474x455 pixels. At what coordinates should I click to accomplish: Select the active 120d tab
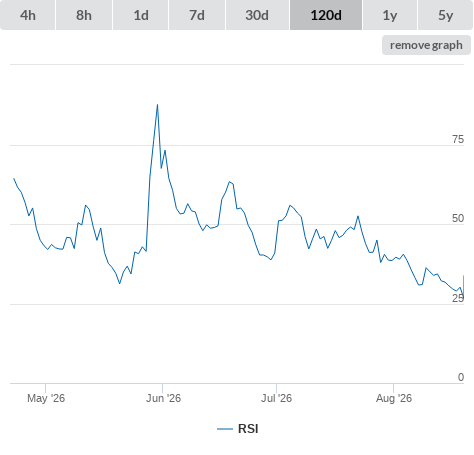326,15
